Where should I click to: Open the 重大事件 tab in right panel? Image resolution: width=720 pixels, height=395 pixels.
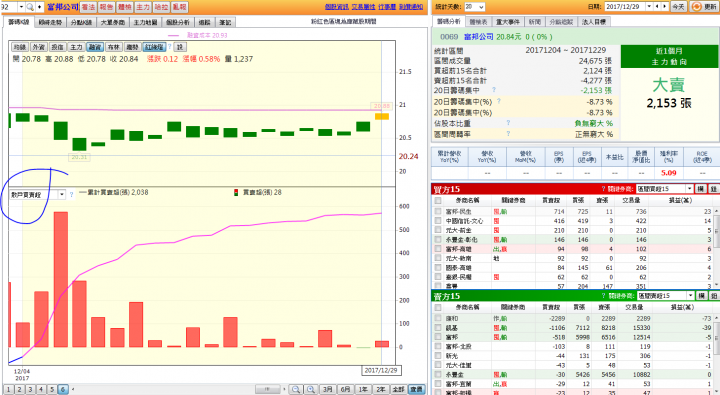click(508, 22)
